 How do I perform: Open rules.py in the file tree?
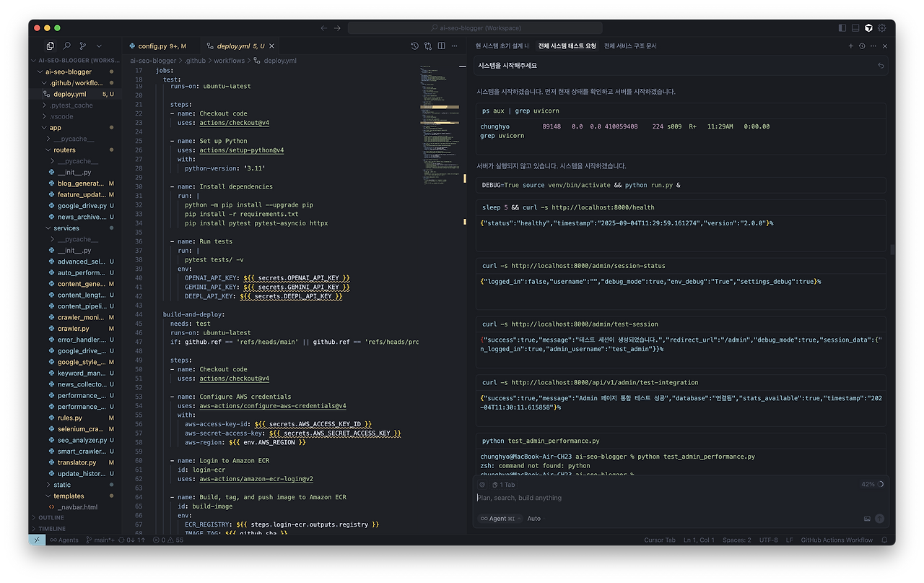pos(75,418)
